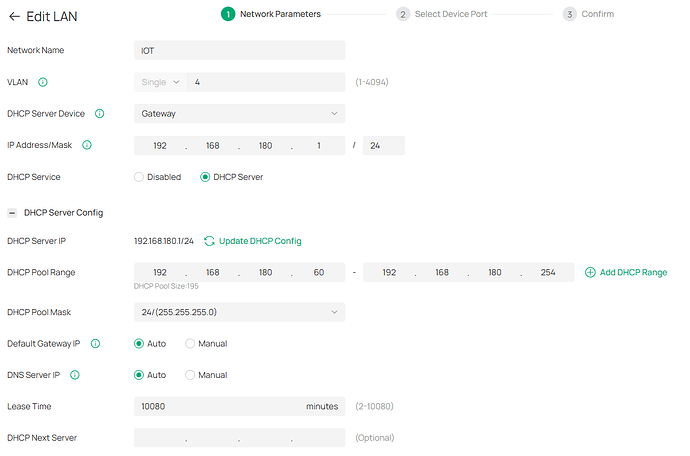Click the subnet mask field showing 24
Screen dimensions: 690x456
(384, 146)
